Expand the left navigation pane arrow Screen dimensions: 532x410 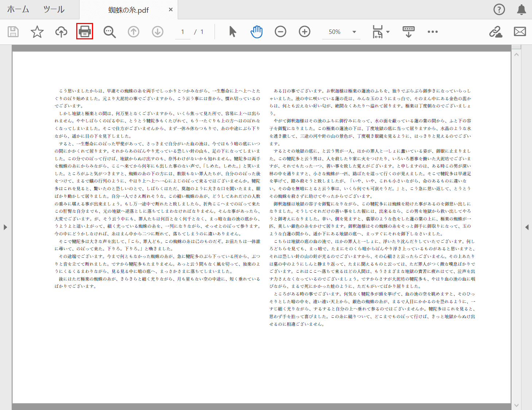(x=5, y=227)
